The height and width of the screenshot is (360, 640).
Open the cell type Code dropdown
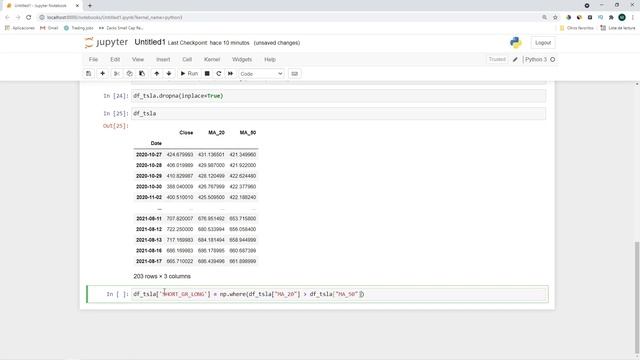click(261, 74)
